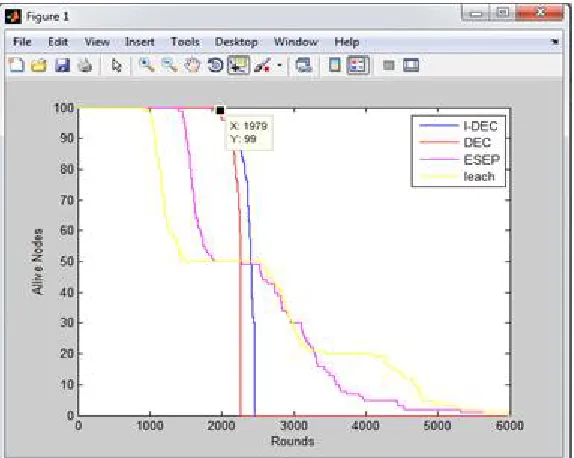Select the Pan hand tool
Screen dimensions: 574x458
193,66
